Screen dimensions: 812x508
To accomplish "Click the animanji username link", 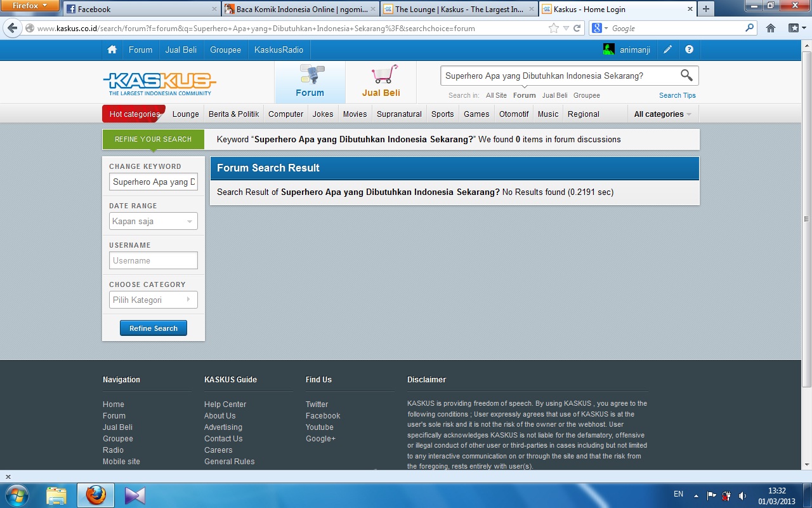I will (x=635, y=50).
